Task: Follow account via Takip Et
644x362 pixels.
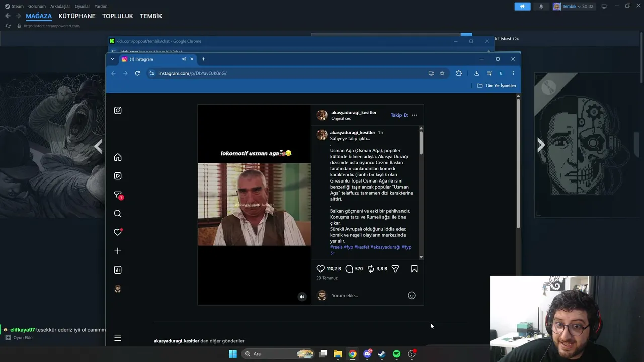Action: coord(399,115)
